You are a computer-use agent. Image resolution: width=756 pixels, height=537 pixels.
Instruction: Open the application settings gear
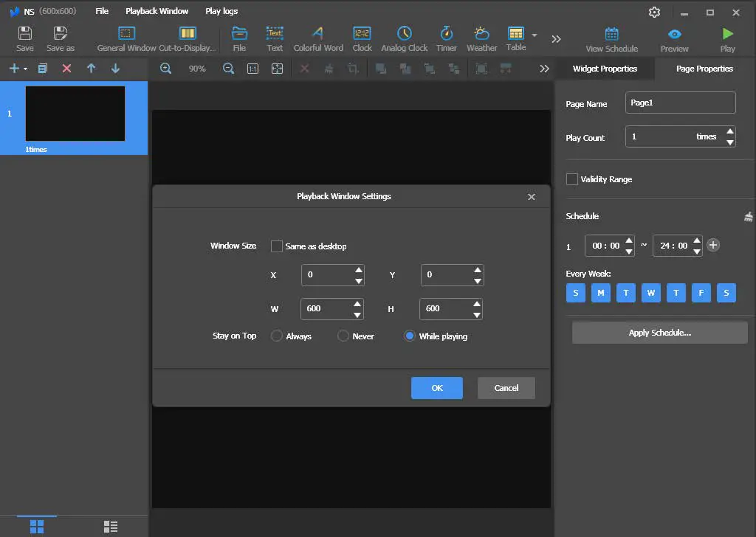click(x=653, y=11)
